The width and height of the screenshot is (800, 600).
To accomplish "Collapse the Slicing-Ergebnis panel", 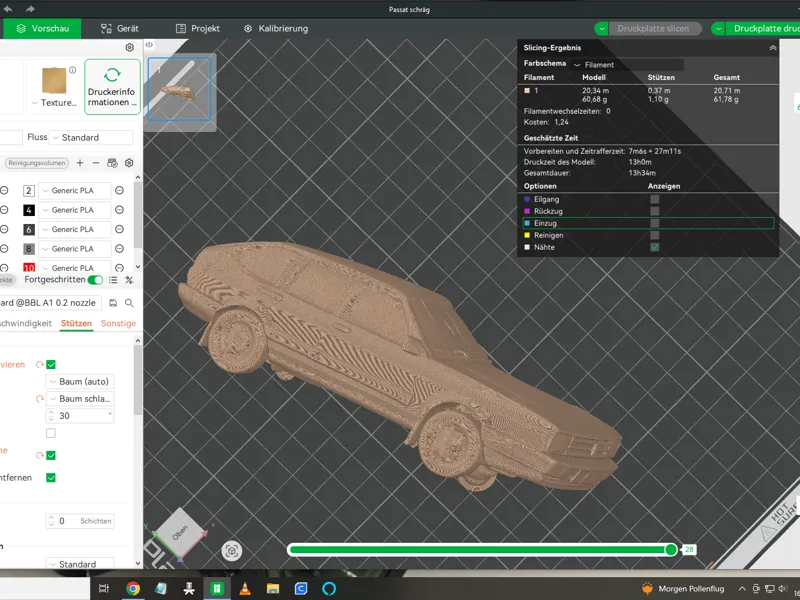I will [x=772, y=47].
